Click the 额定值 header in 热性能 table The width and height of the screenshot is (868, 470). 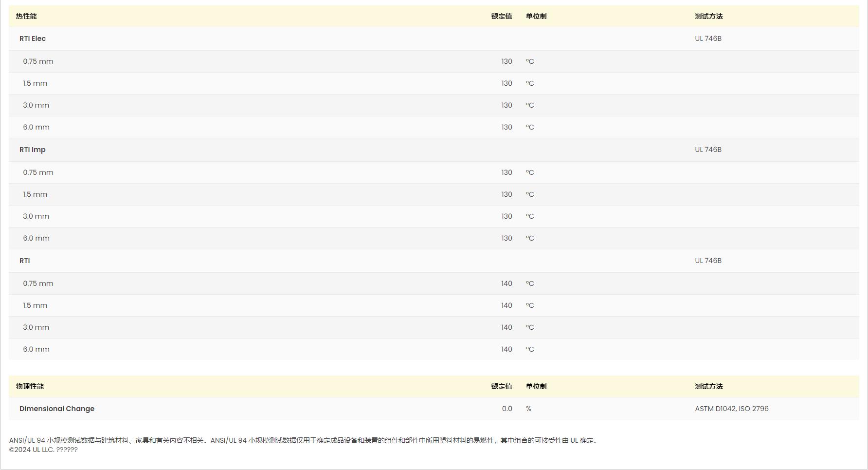tap(501, 16)
